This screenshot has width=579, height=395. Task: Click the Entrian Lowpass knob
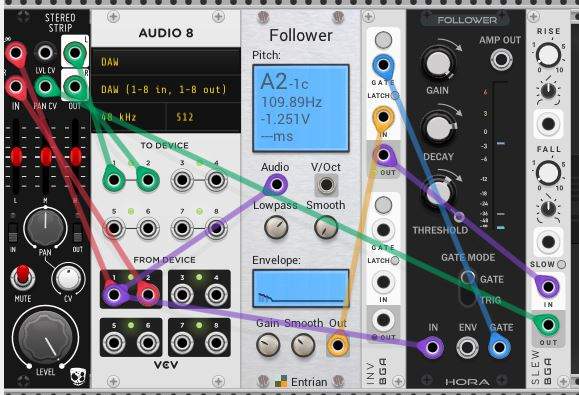click(x=276, y=227)
